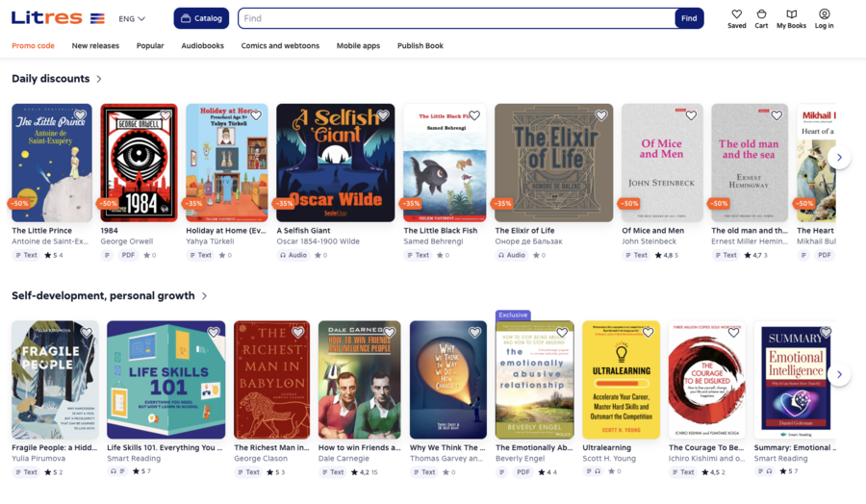Focus the Find search input field
This screenshot has width=866, height=504.
(456, 18)
